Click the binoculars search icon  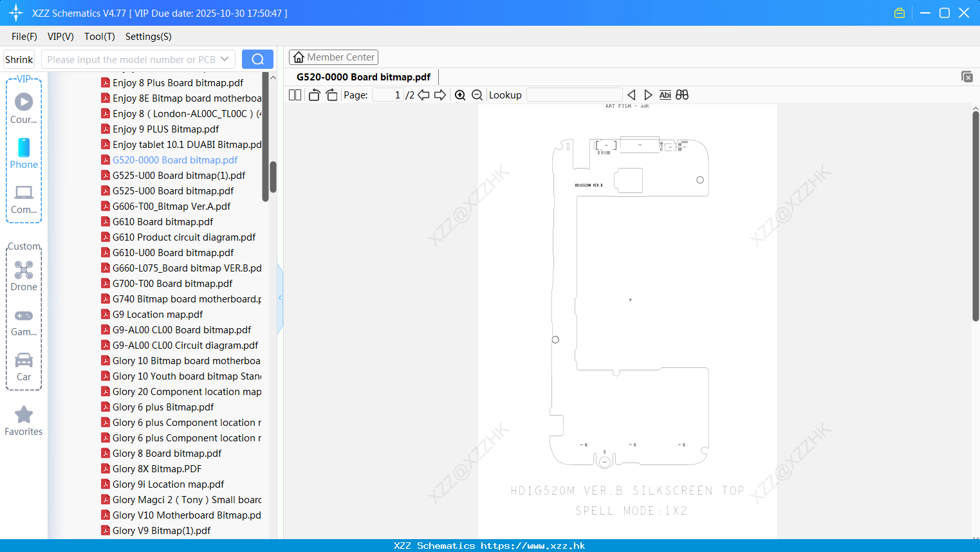(682, 95)
